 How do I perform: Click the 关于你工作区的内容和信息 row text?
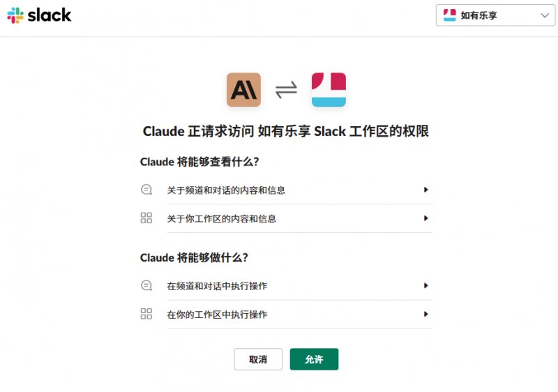tap(221, 219)
